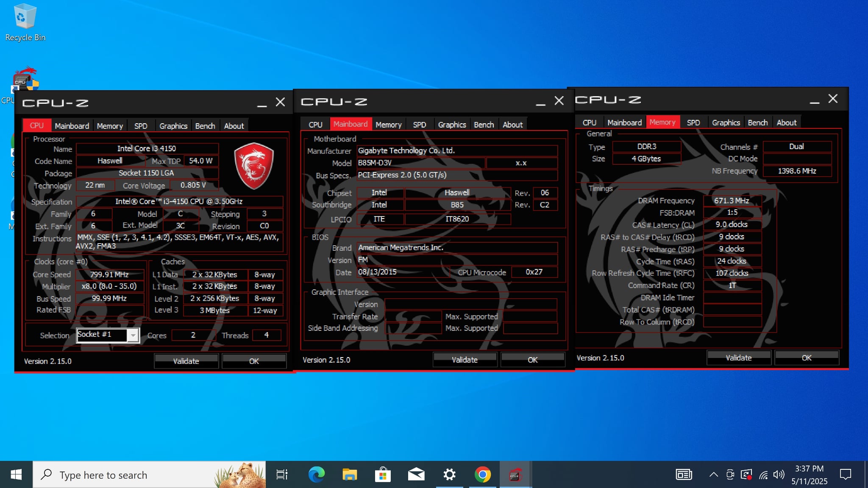Switch to Mainboard tab in left window
This screenshot has height=488, width=868.
72,126
